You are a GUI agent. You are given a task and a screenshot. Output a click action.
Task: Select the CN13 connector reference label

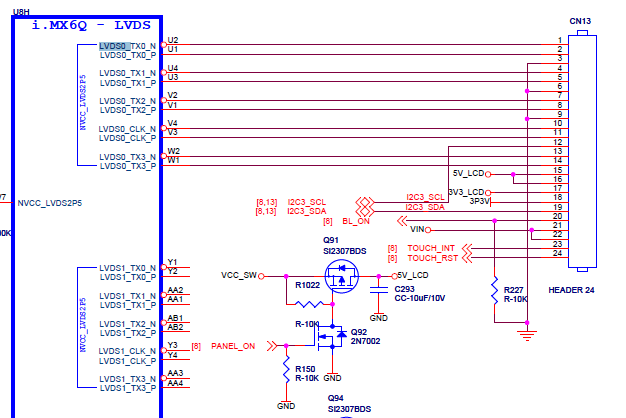pos(580,21)
